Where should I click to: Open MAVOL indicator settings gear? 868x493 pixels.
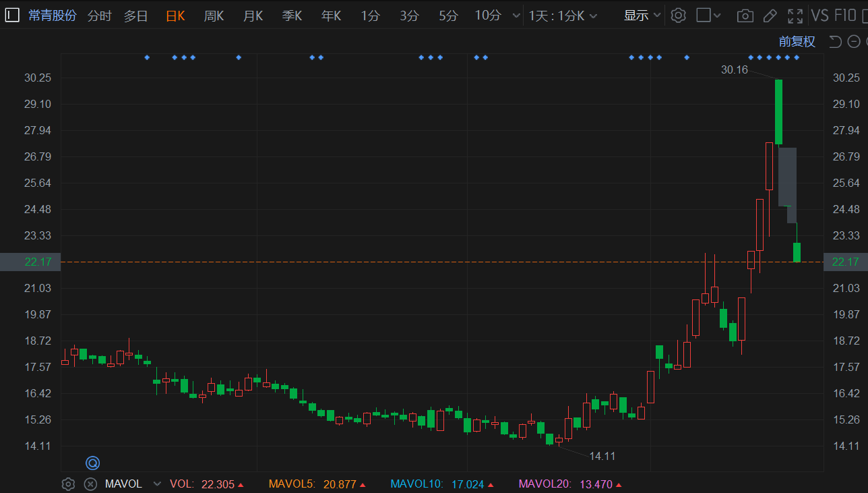(x=68, y=484)
